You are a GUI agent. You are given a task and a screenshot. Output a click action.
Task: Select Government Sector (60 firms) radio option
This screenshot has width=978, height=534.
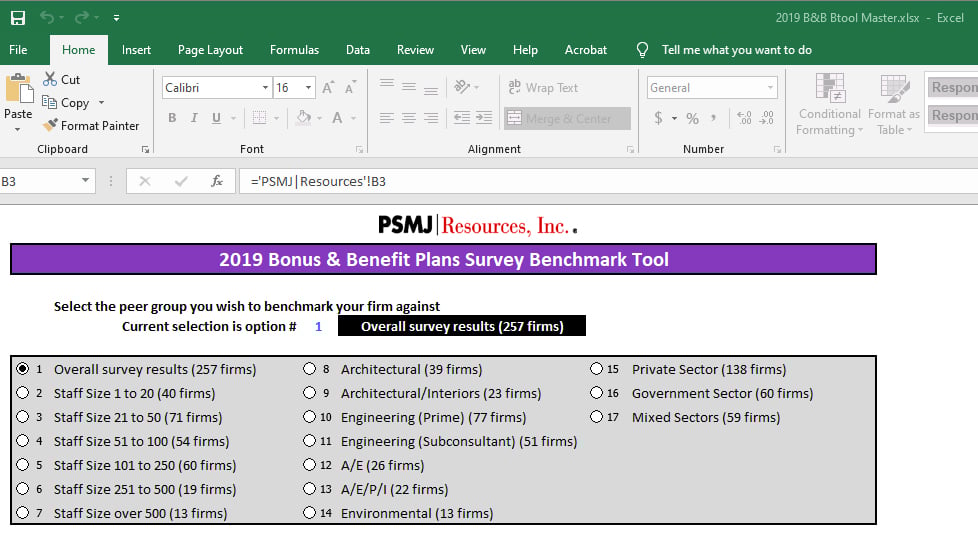596,392
